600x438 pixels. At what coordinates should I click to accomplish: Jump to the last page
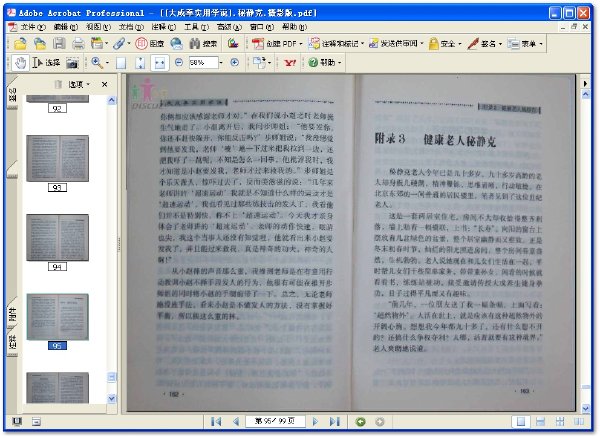click(x=335, y=422)
